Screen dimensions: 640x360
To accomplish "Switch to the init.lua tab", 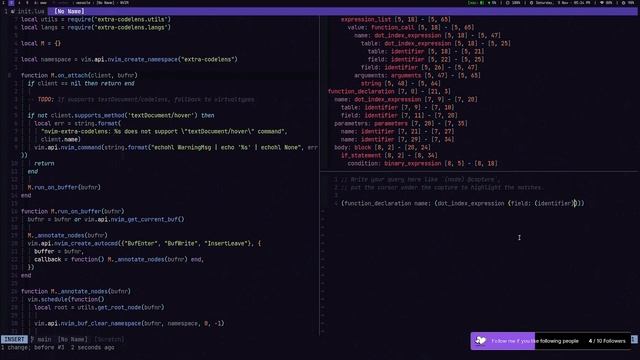I will [28, 11].
